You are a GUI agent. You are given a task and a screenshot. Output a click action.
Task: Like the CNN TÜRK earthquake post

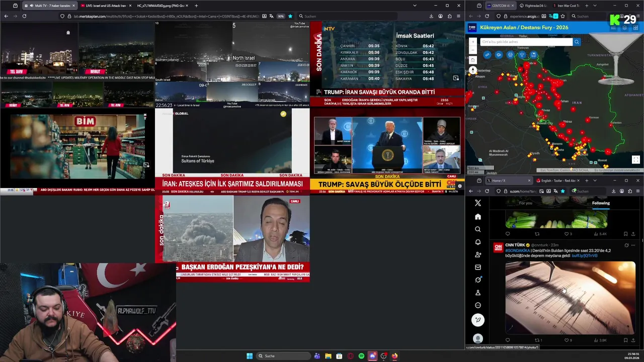(x=567, y=340)
